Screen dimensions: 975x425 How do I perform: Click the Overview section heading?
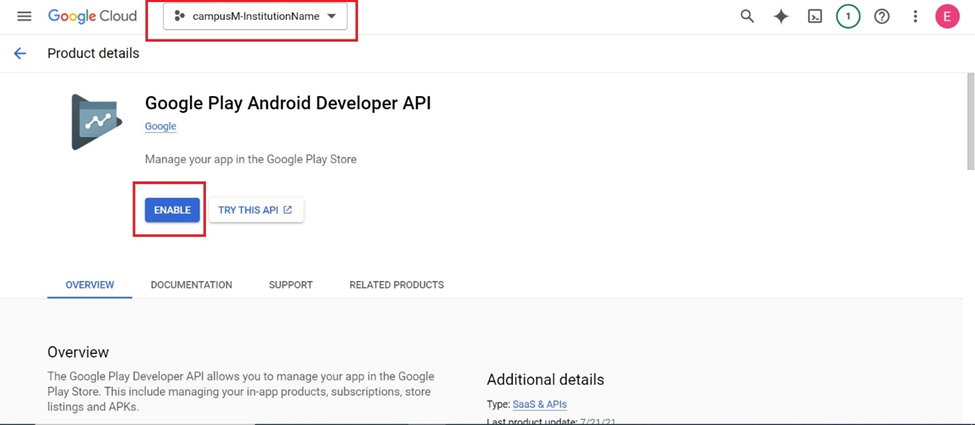pos(78,352)
